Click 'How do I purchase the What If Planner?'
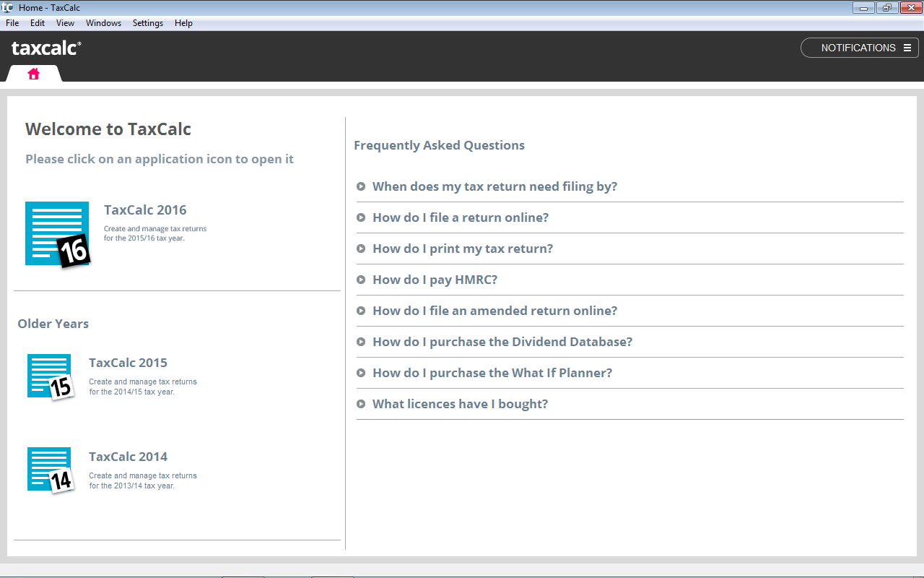 (x=492, y=373)
